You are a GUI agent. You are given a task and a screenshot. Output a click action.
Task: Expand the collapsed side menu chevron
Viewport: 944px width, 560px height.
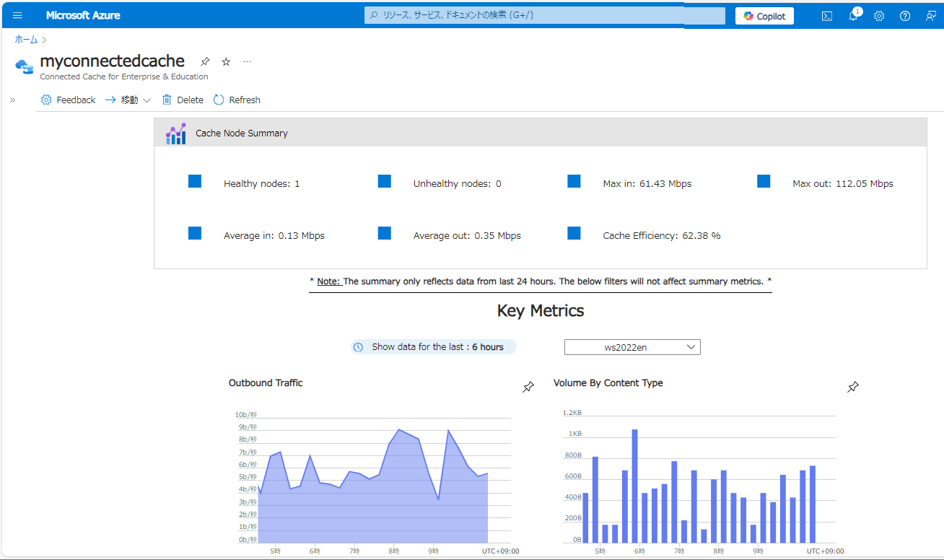[12, 100]
